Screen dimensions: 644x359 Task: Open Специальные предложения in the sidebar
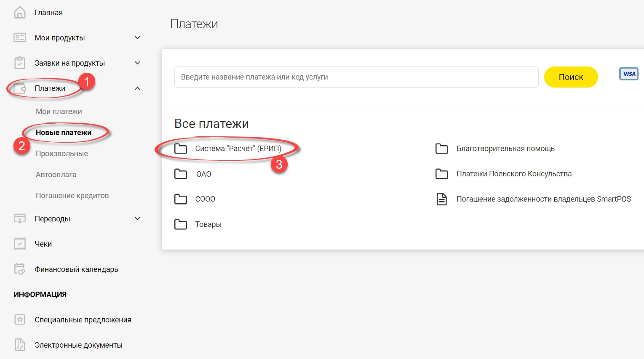pos(83,320)
